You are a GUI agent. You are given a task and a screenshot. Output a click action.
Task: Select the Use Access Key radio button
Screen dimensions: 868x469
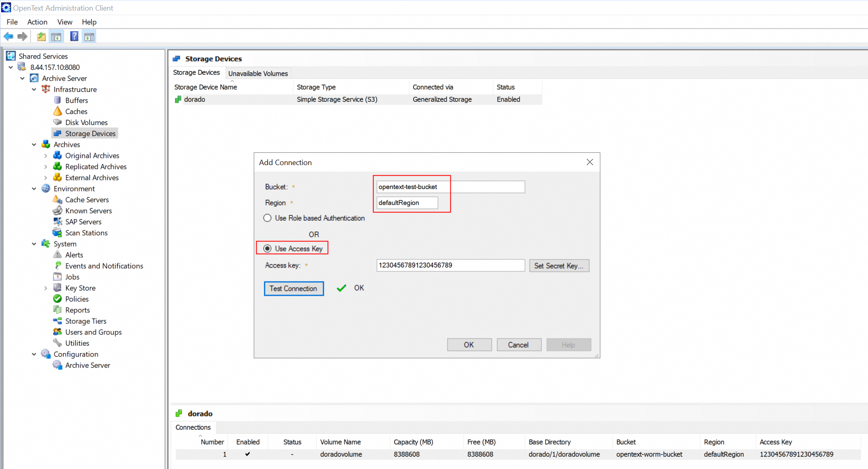pyautogui.click(x=267, y=248)
